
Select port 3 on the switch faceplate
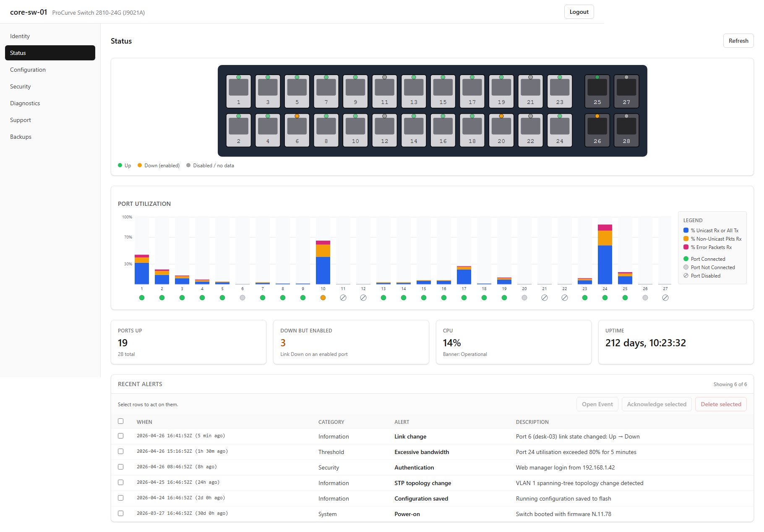coord(268,91)
